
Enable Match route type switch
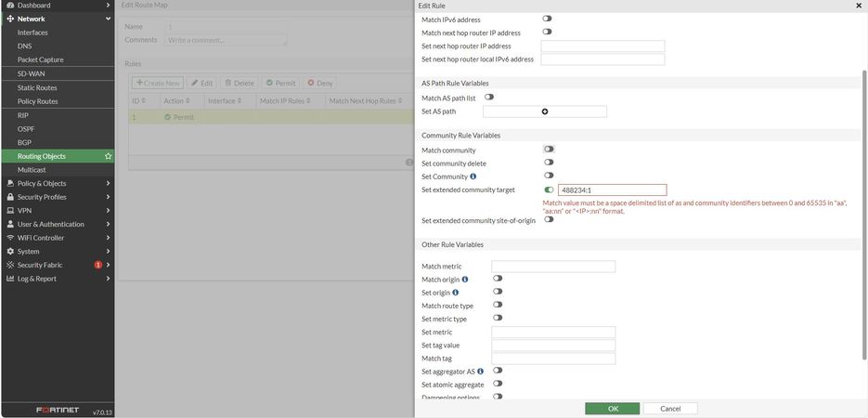pos(498,305)
